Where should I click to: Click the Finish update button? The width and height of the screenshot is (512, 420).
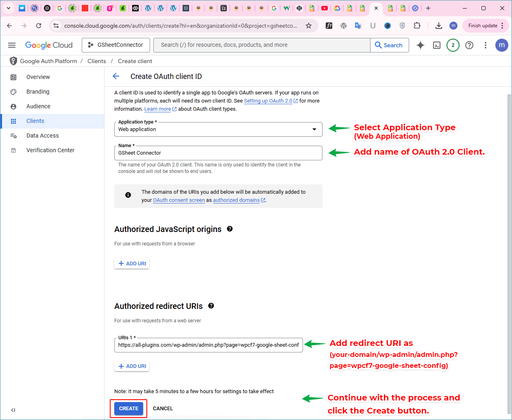[486, 26]
